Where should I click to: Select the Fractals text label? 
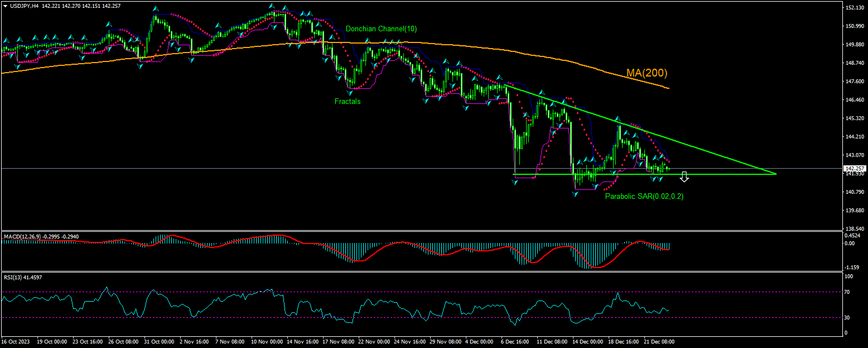coord(347,102)
